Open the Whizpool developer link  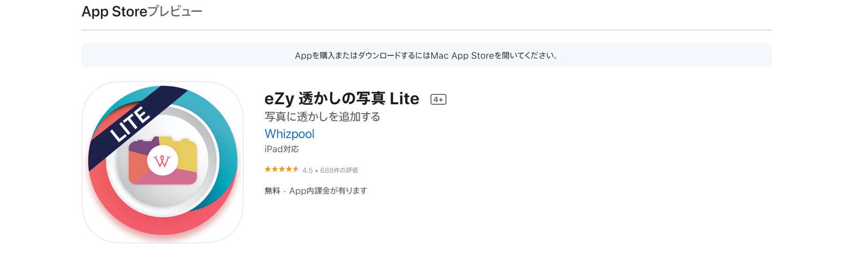pos(289,134)
